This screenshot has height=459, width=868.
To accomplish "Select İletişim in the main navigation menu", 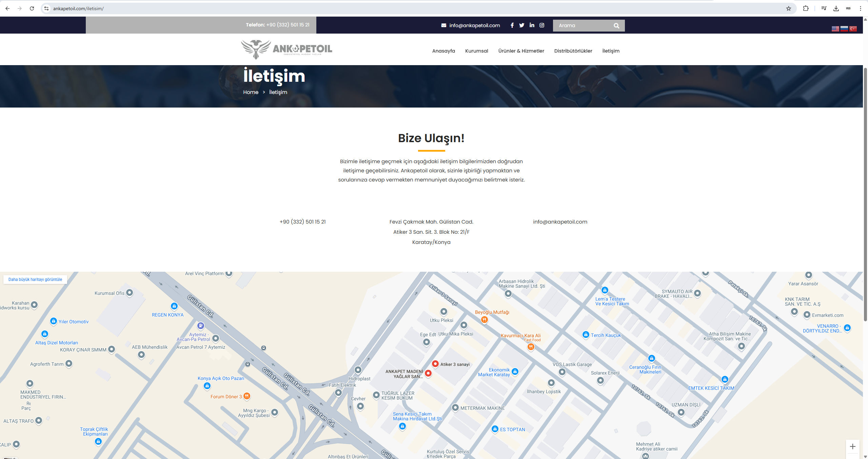I will [x=611, y=51].
